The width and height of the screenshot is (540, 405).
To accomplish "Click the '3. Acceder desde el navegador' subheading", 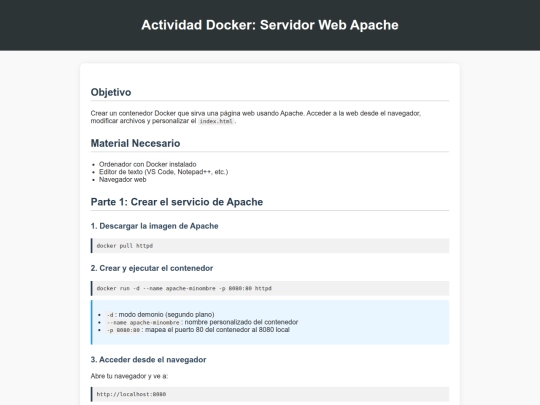I will [148, 360].
